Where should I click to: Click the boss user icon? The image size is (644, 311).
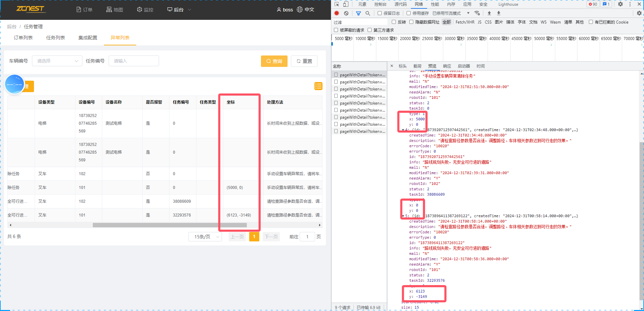[x=279, y=10]
